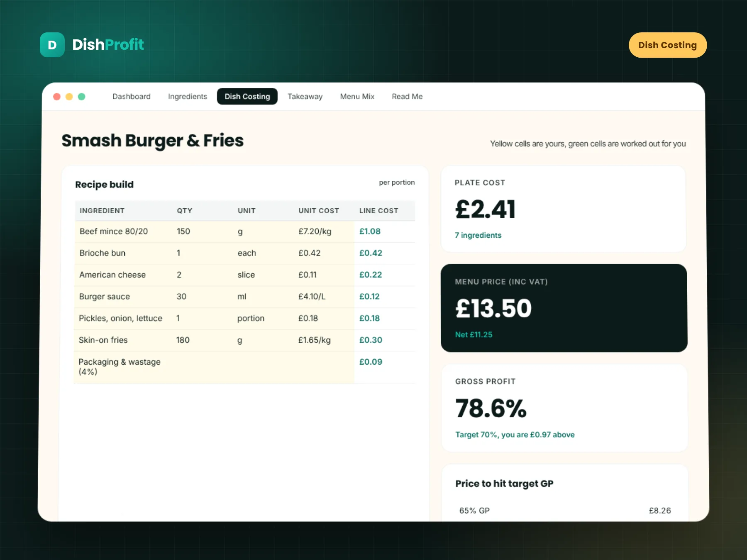
Task: Select the American cheese unit 'slice'
Action: click(246, 275)
